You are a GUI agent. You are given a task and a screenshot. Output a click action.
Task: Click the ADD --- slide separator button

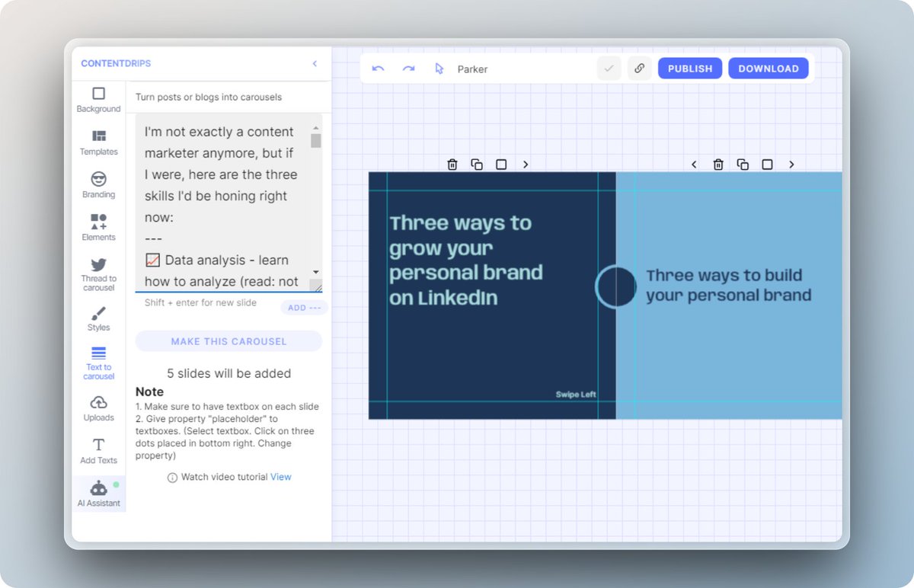click(305, 308)
